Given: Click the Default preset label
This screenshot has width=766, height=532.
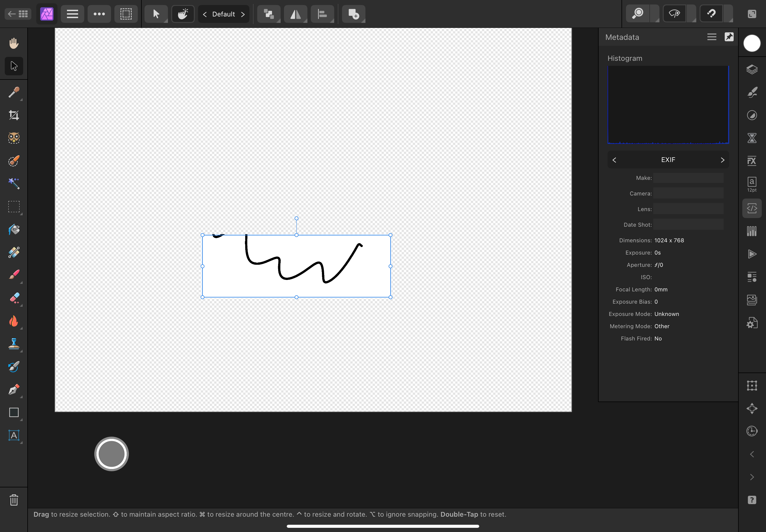Looking at the screenshot, I should click(223, 14).
